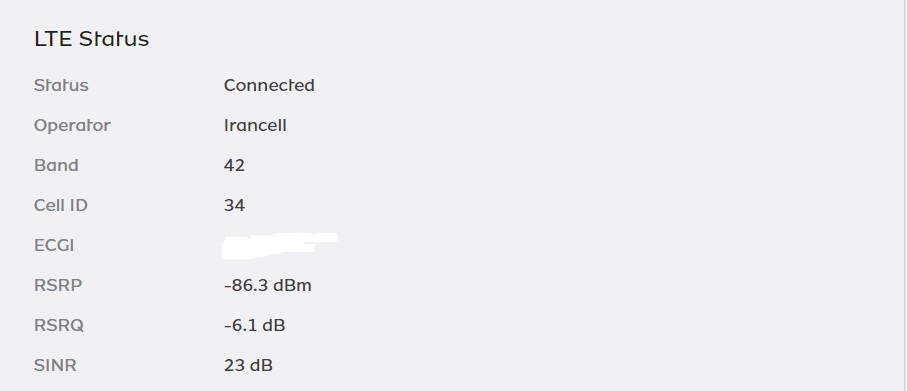The image size is (907, 391).
Task: Click the word LTE in the heading
Action: click(x=53, y=39)
